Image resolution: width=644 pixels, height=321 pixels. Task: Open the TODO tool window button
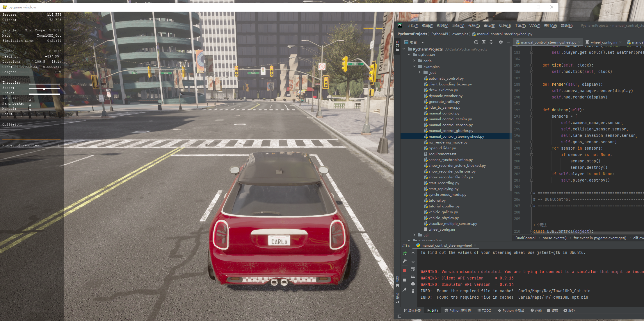(484, 311)
